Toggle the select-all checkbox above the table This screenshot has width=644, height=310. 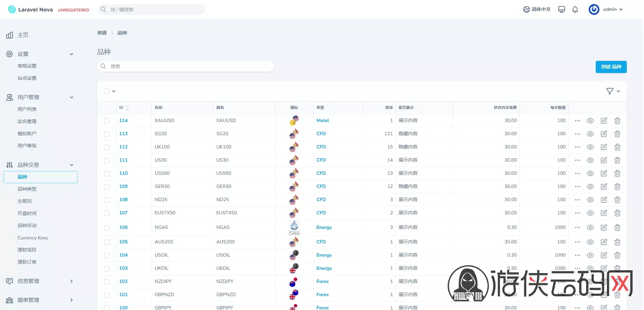click(x=107, y=91)
